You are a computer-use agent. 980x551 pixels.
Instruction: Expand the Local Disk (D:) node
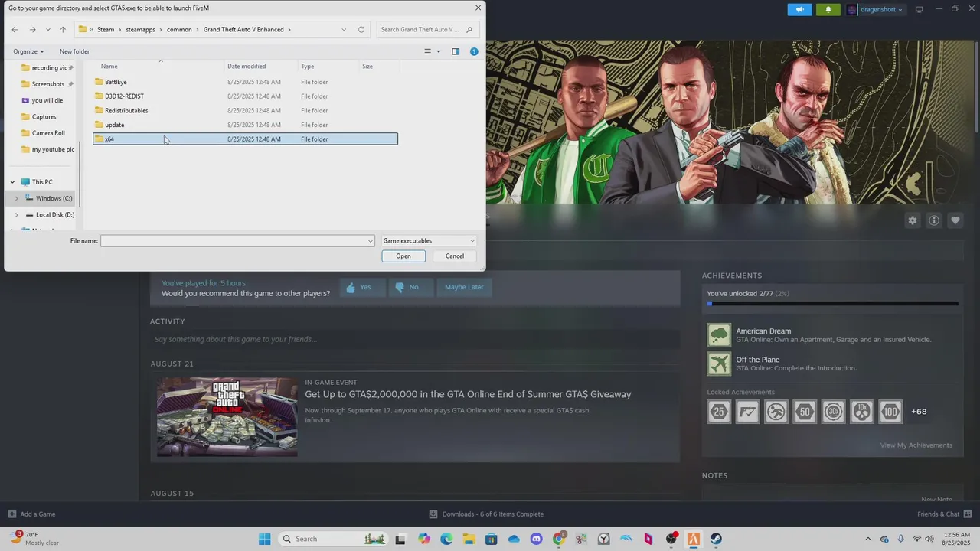point(16,215)
